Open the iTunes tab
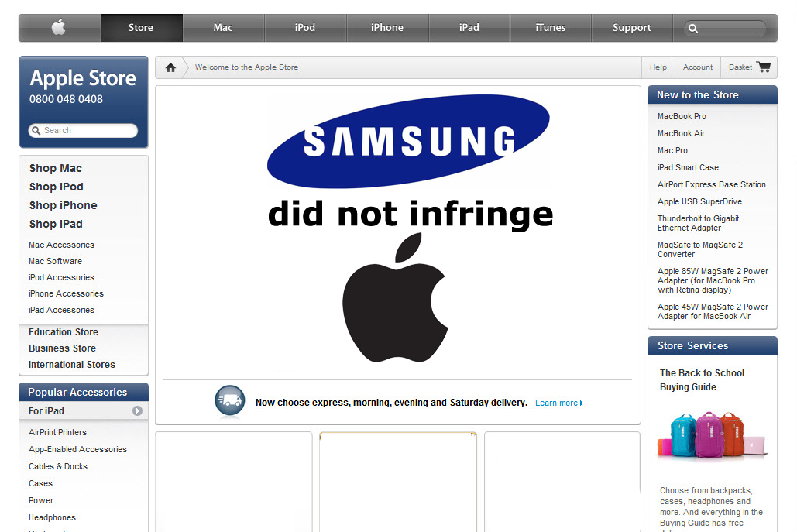Screen dimensions: 797x532 click(x=551, y=27)
